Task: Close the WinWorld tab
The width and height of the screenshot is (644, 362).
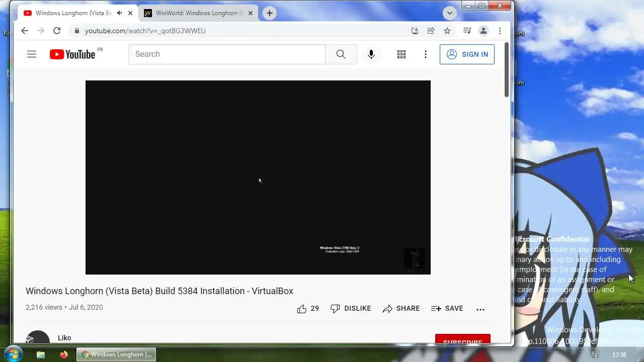Action: point(251,13)
